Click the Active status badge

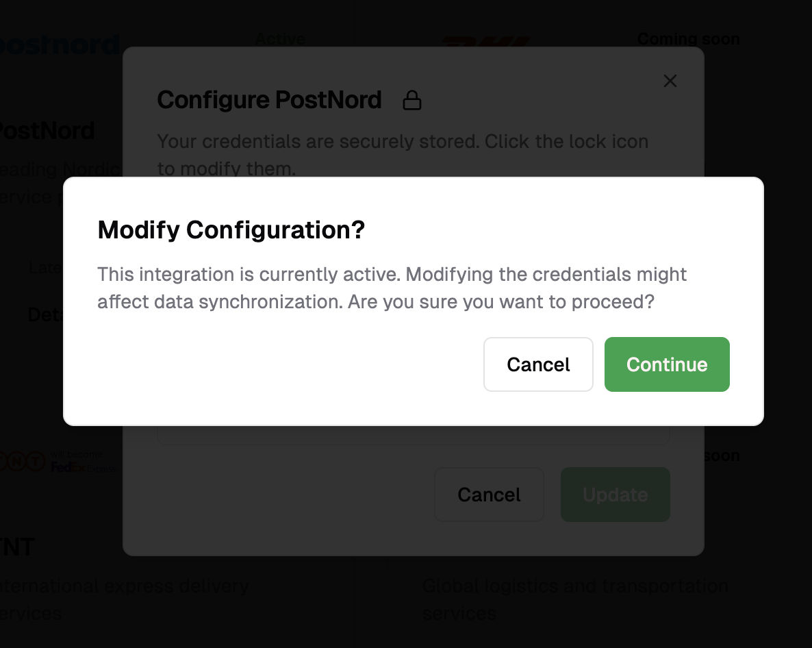pyautogui.click(x=280, y=39)
